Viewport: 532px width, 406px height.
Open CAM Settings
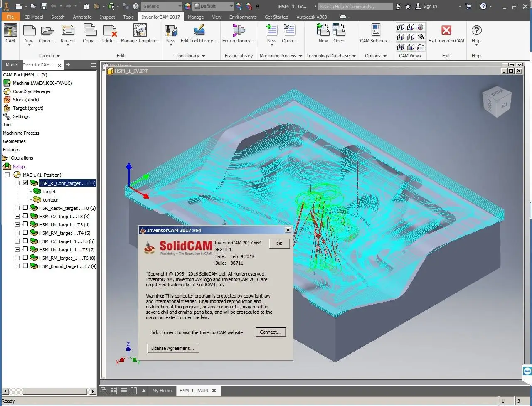pyautogui.click(x=376, y=34)
